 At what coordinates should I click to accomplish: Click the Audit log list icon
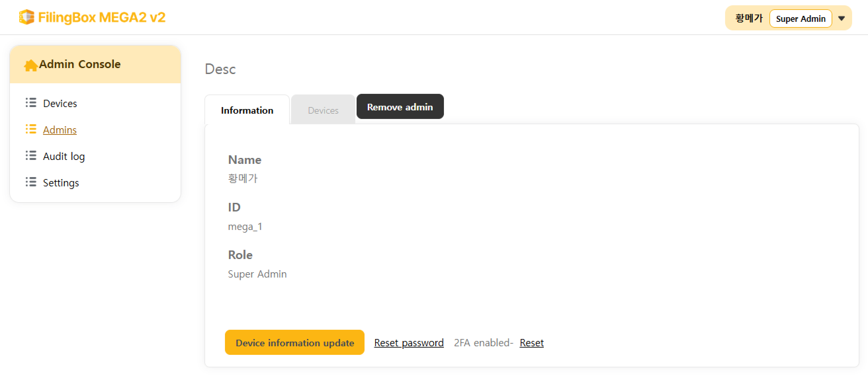(31, 156)
